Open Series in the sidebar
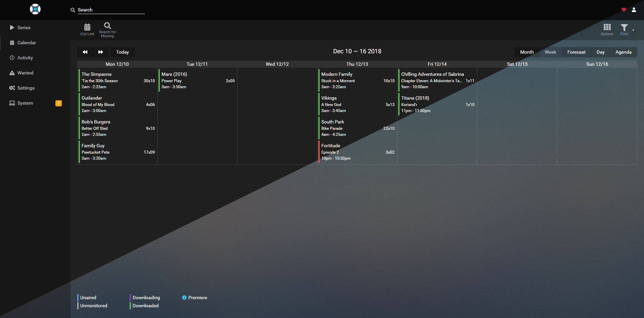 pyautogui.click(x=24, y=28)
